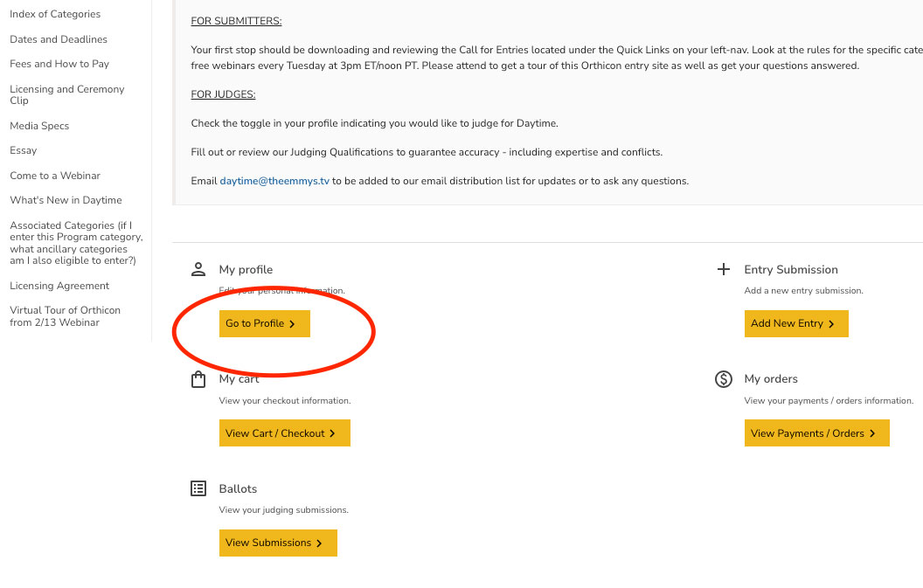Select Come to a Webinar link
Viewport: 923px width, 588px height.
tap(55, 176)
